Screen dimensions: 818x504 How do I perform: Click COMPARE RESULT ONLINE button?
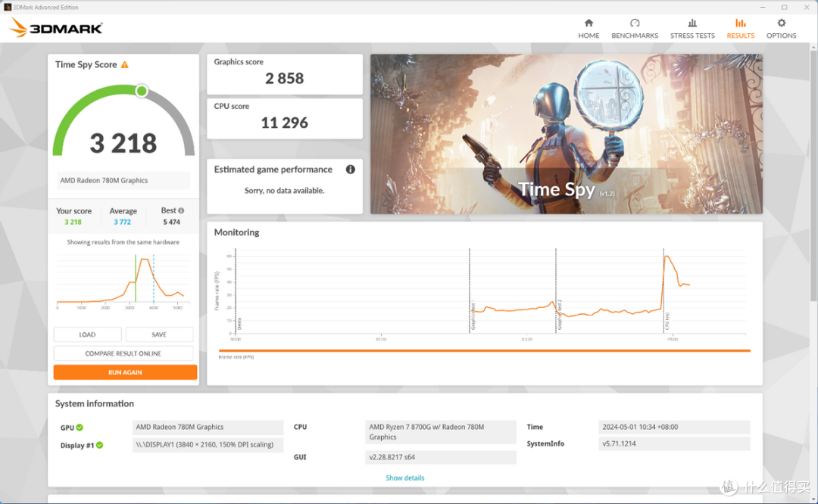123,353
